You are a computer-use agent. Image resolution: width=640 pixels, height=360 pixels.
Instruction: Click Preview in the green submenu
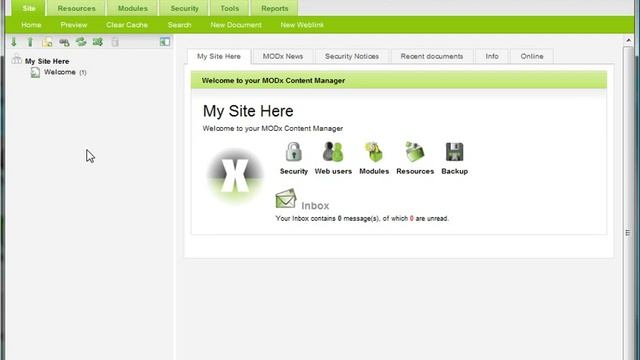click(73, 25)
